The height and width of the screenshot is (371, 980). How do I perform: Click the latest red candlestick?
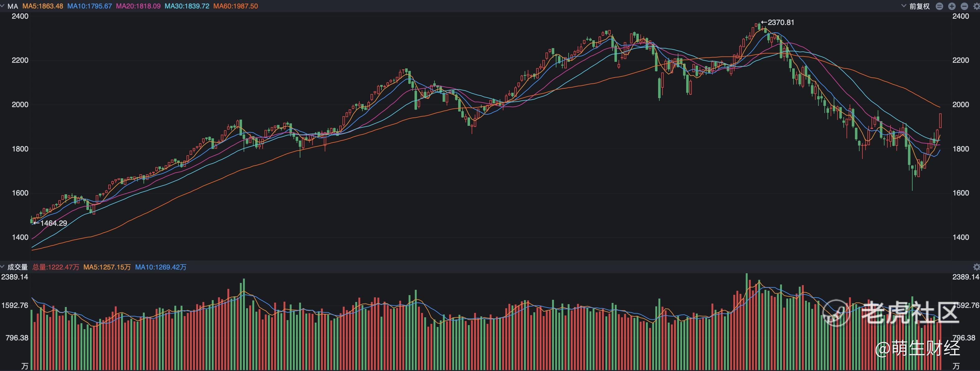940,120
